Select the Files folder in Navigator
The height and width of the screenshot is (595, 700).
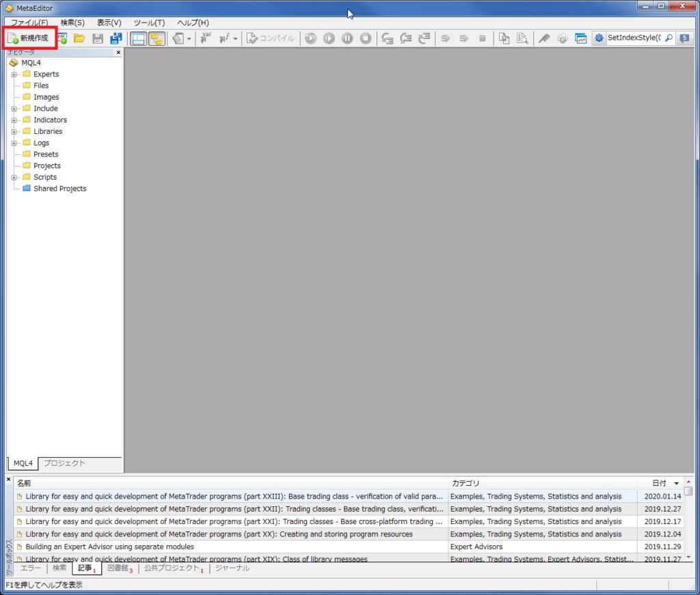pyautogui.click(x=41, y=85)
